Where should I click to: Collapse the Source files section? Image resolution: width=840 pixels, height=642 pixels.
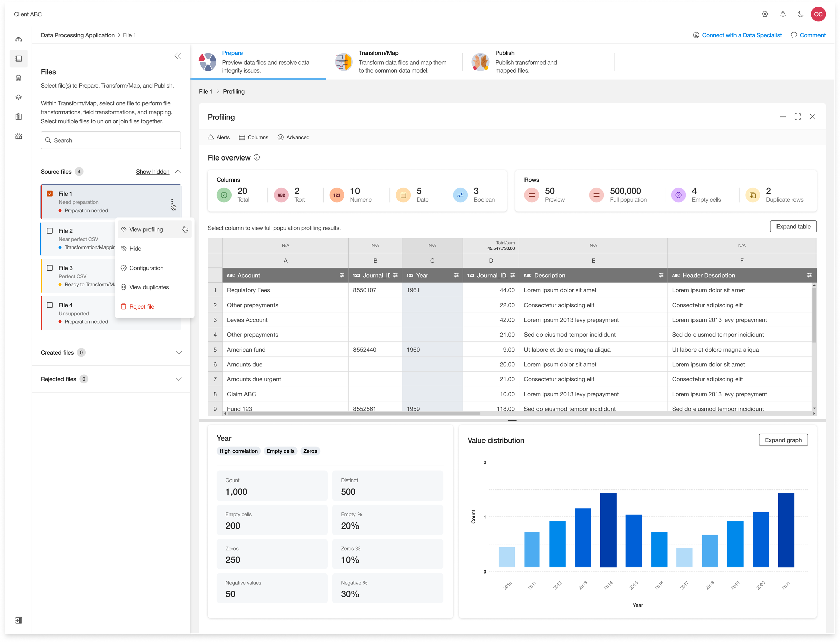tap(178, 172)
